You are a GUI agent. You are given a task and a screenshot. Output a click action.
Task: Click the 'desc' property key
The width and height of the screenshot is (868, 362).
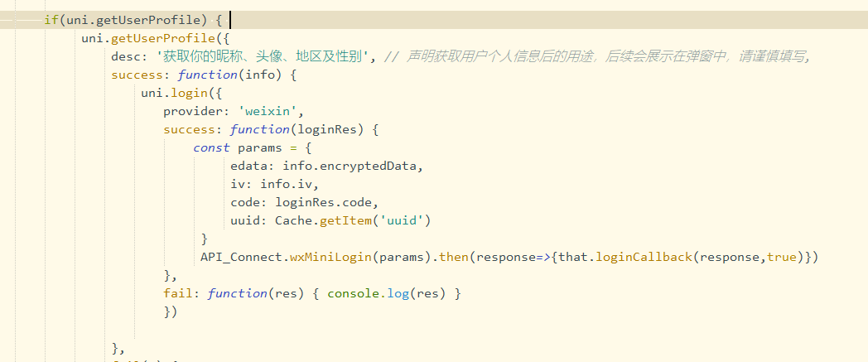[125, 57]
